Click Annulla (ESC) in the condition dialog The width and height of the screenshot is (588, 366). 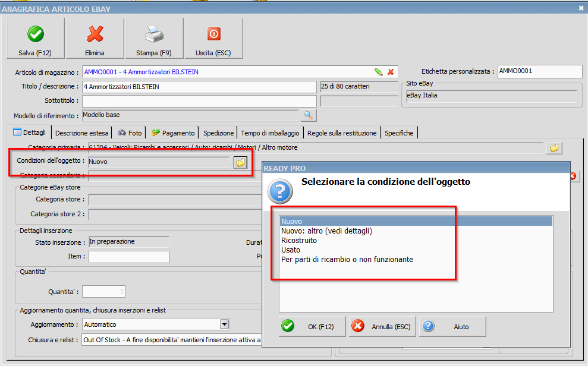pyautogui.click(x=382, y=327)
